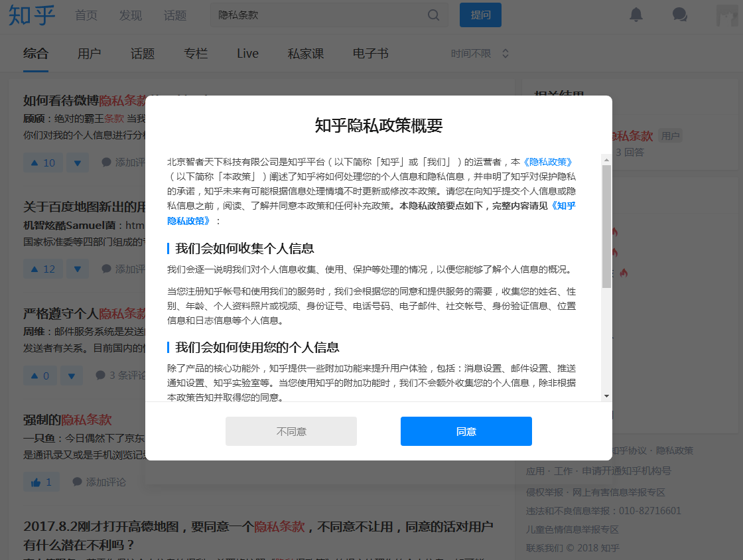Upvote the answer with 0 votes
The height and width of the screenshot is (560, 743).
[x=40, y=376]
